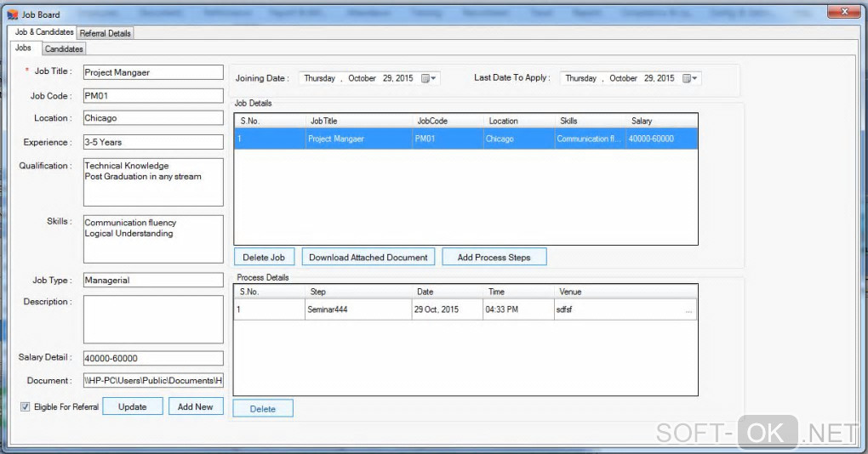Click the Add Process Steps button
868x454 pixels.
point(494,257)
